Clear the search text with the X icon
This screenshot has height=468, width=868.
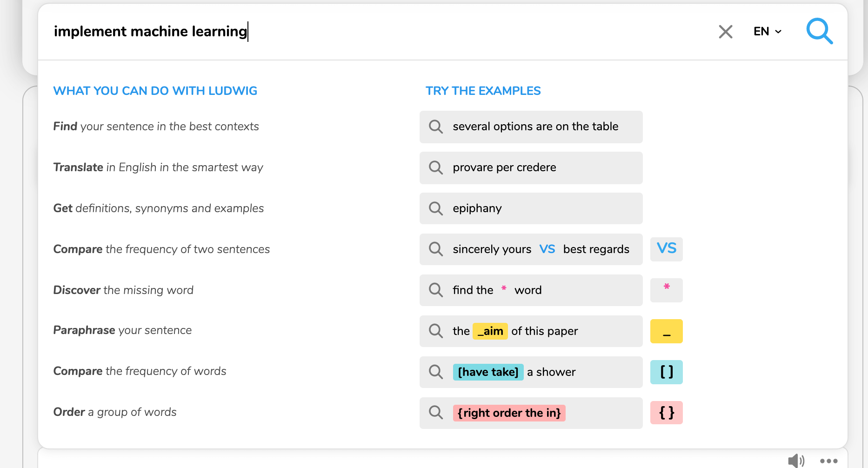coord(726,32)
